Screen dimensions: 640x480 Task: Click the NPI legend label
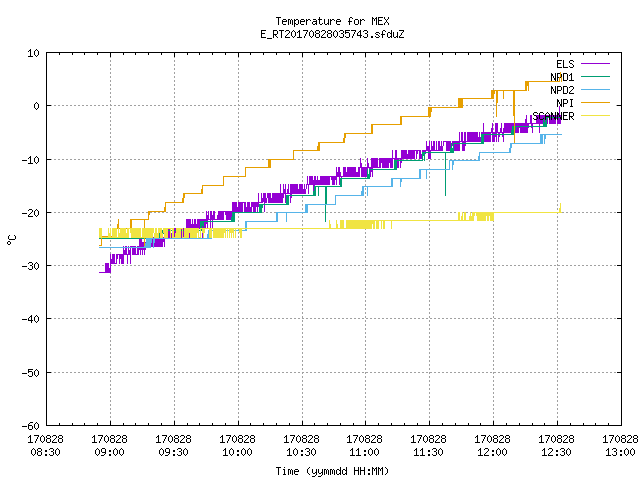coord(565,103)
